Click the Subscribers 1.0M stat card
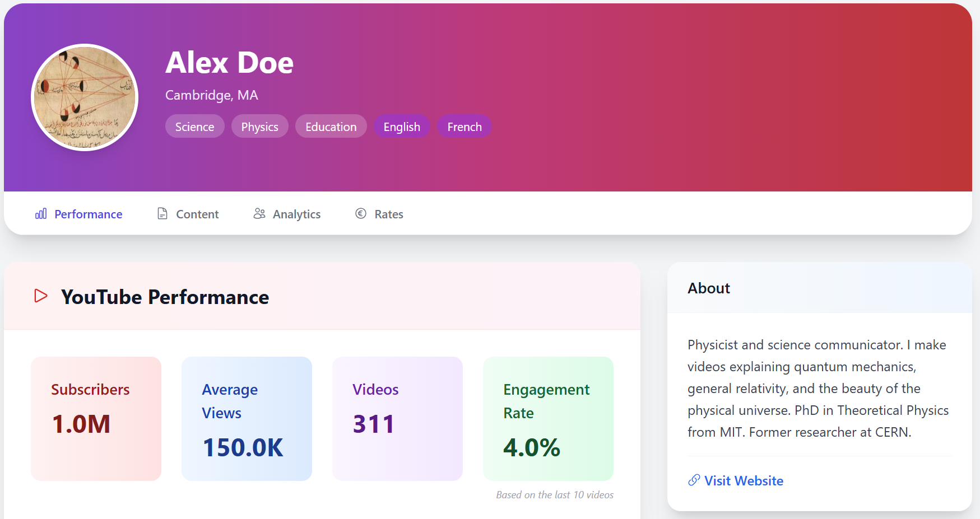 coord(96,418)
